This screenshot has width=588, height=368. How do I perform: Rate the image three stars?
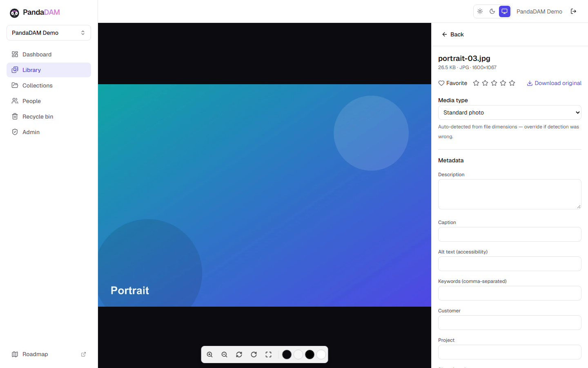(494, 83)
